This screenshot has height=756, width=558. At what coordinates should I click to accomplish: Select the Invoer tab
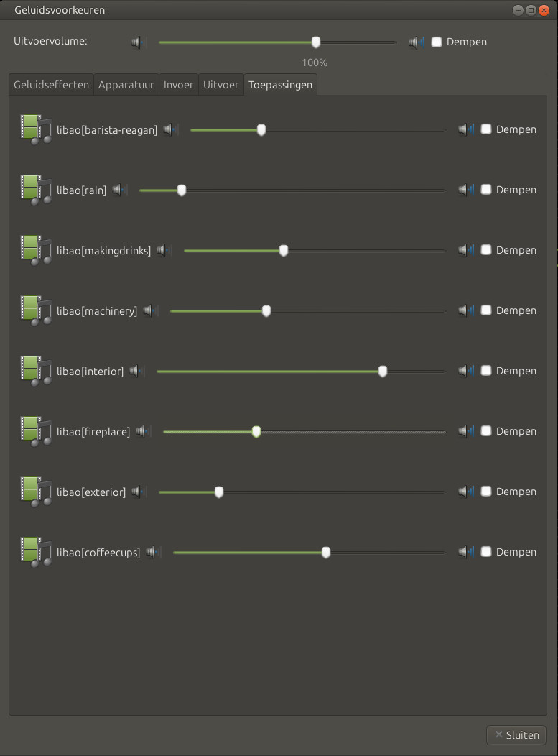click(179, 85)
